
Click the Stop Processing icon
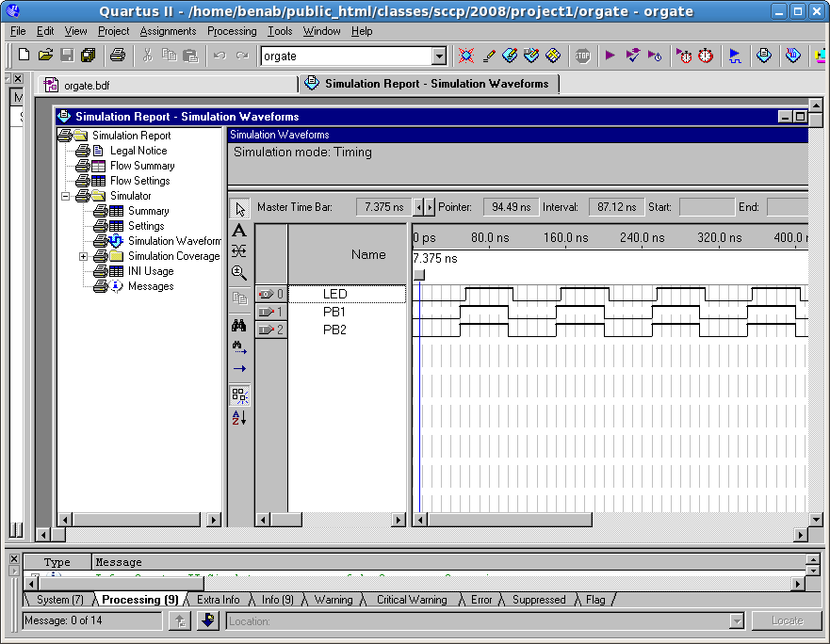click(582, 56)
